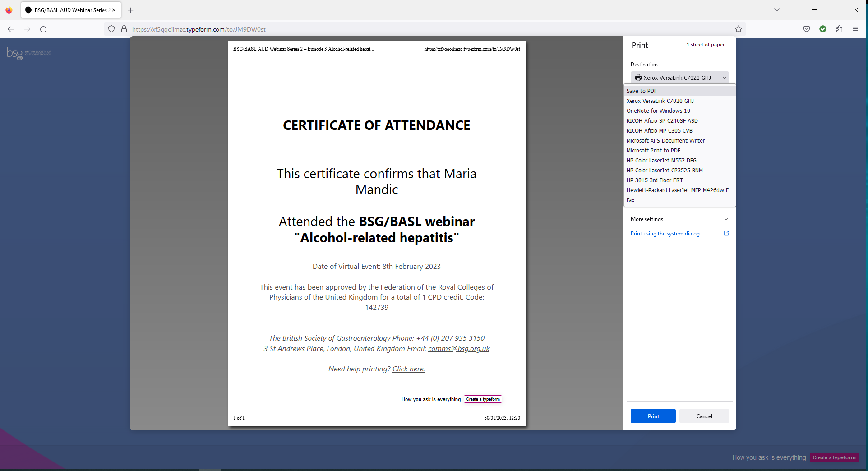Click 'How you ask is everything' page footer text
The width and height of the screenshot is (868, 471).
[x=769, y=457]
